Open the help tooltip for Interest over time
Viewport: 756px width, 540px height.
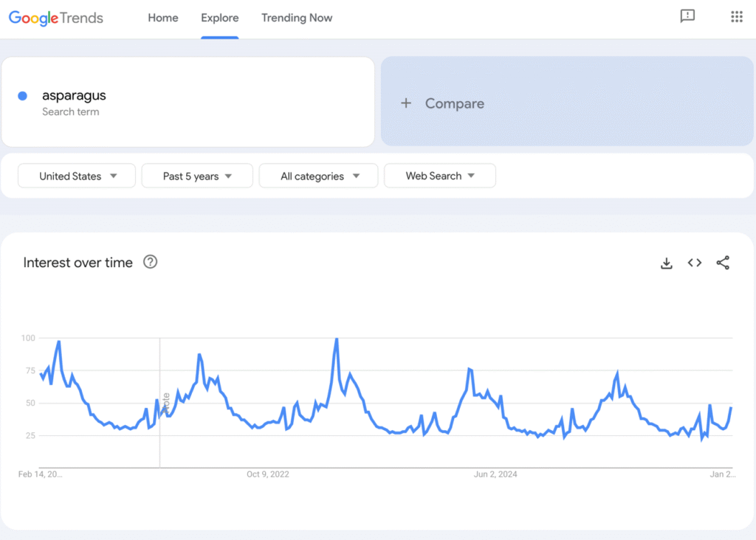tap(150, 262)
